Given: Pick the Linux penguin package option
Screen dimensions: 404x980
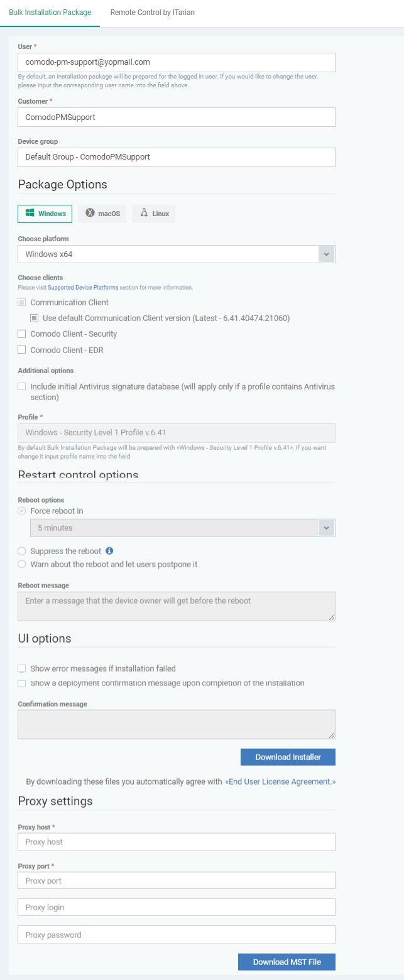Looking at the screenshot, I should click(154, 214).
